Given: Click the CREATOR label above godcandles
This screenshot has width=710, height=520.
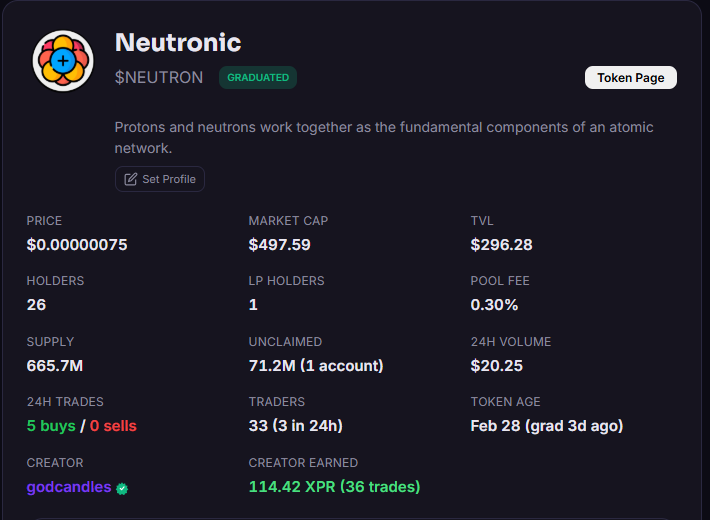Looking at the screenshot, I should [x=55, y=462].
